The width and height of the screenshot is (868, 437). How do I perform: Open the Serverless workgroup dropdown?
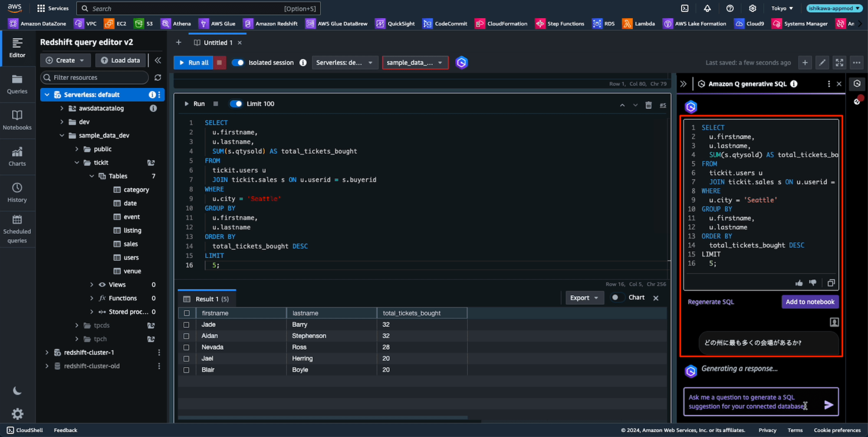[345, 62]
